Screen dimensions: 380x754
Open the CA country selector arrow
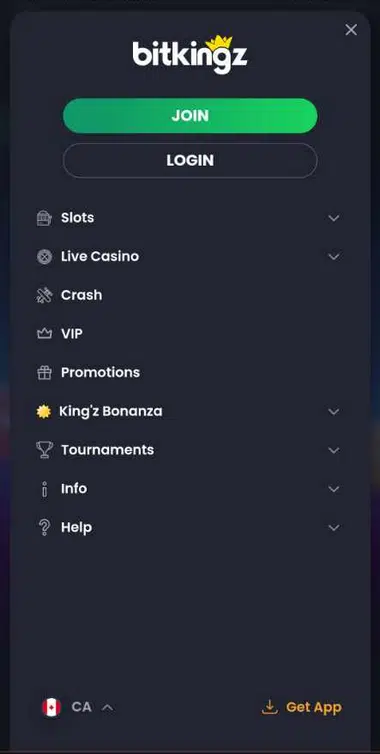[108, 707]
